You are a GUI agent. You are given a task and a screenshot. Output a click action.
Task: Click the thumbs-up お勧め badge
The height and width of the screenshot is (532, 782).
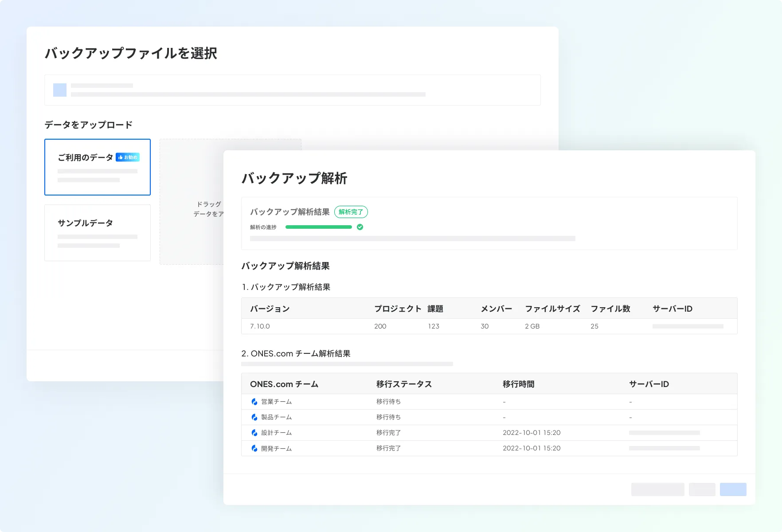pyautogui.click(x=128, y=157)
